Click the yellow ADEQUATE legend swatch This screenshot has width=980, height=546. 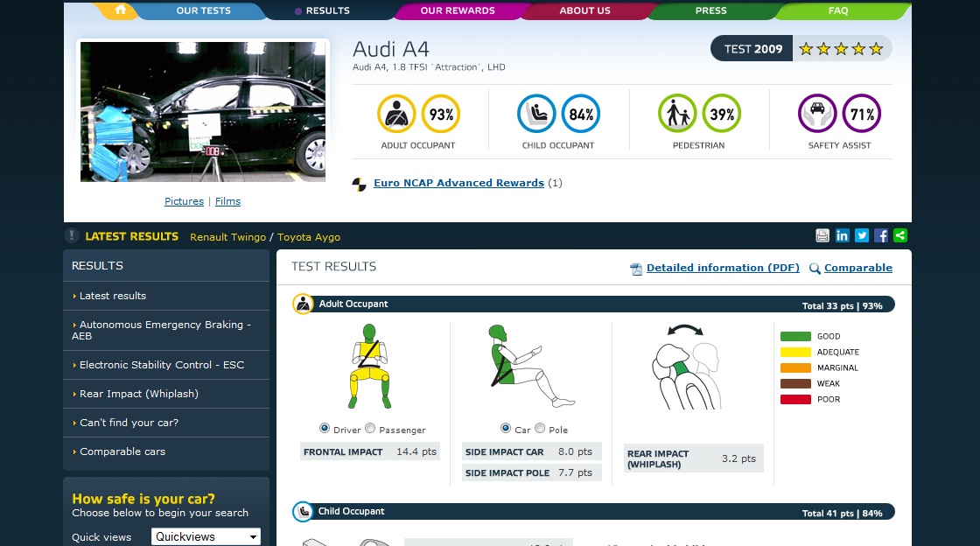tap(795, 352)
